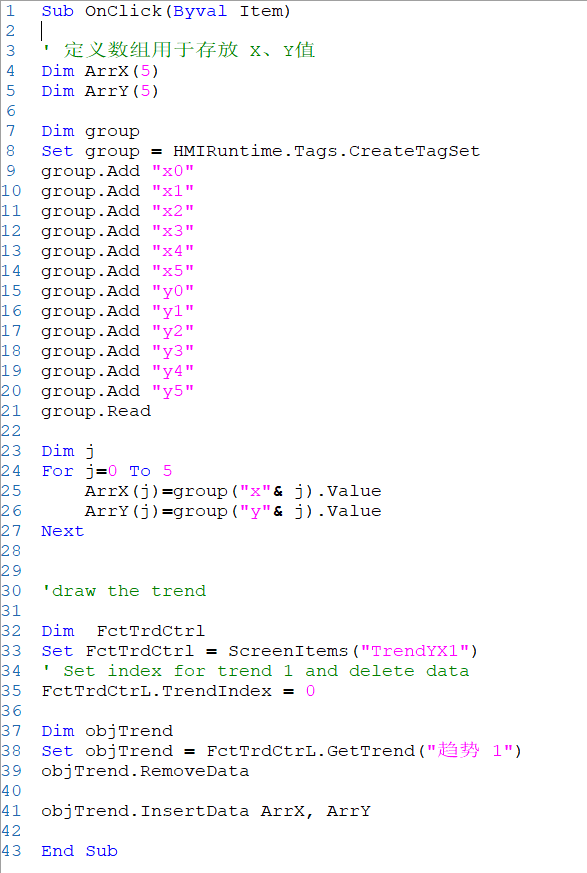
Task: Click the string "y5" on line 20
Action: pos(173,391)
